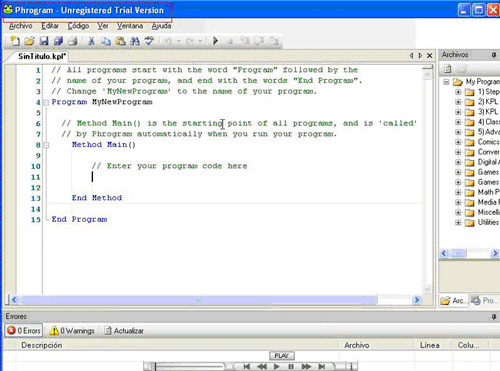Screen dimensions: 500x371
Task: Sort by the Línea column header
Action: (x=432, y=345)
